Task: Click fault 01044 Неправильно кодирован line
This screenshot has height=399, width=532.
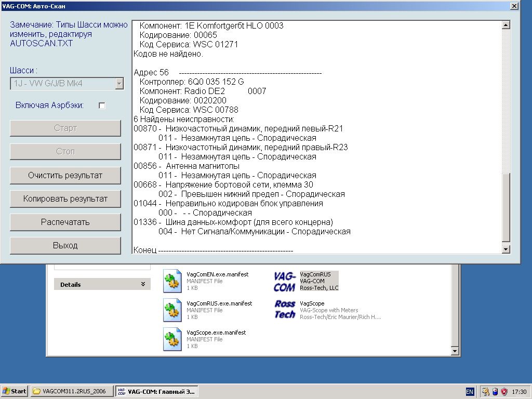Action: point(229,203)
